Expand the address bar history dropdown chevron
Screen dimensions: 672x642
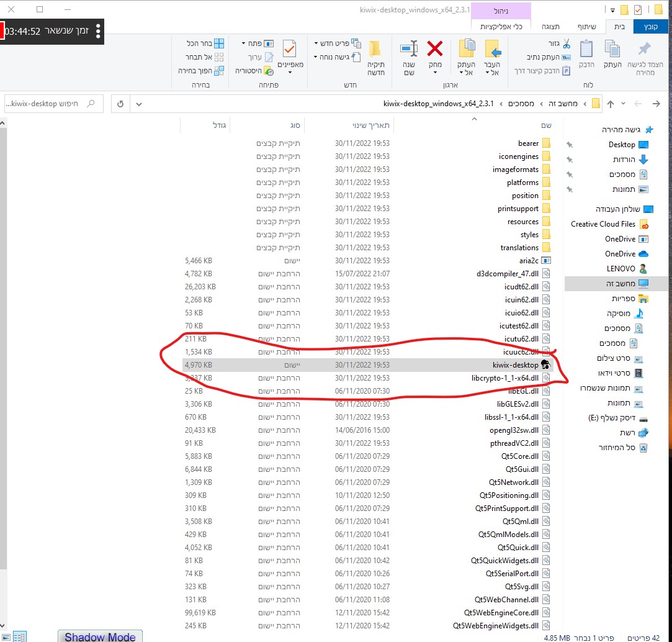pyautogui.click(x=139, y=104)
